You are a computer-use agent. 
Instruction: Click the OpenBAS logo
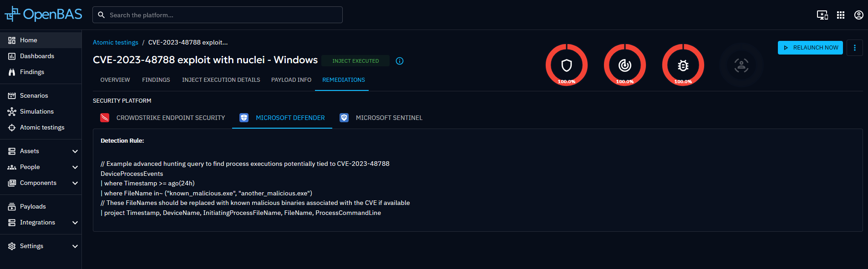pyautogui.click(x=43, y=15)
